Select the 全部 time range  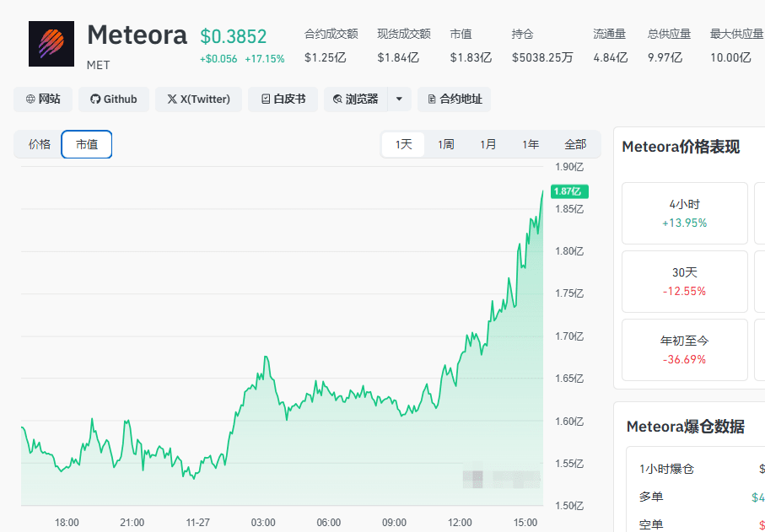click(x=575, y=144)
